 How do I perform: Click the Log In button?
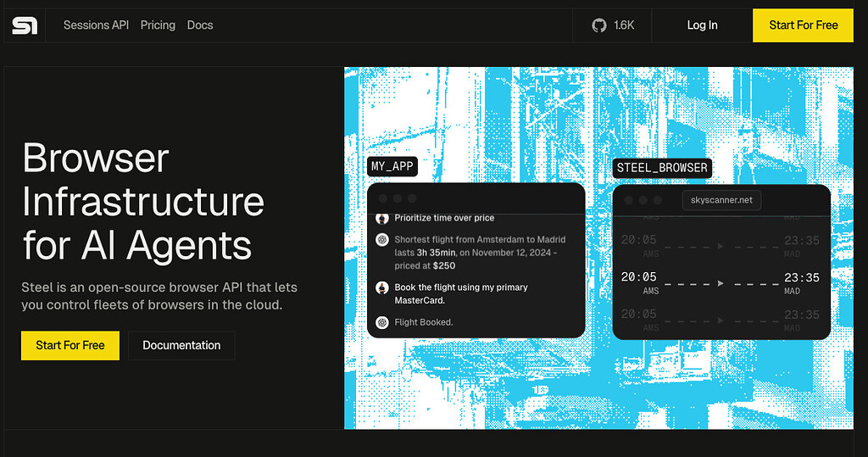(702, 25)
